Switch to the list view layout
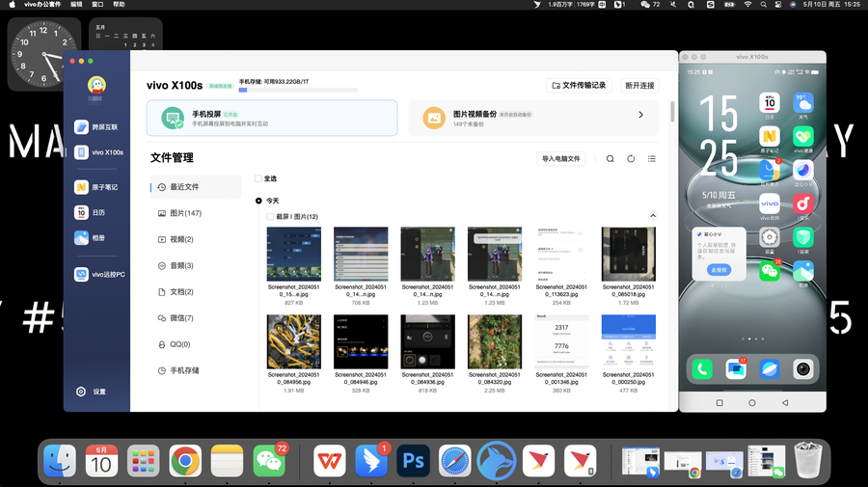 point(652,159)
